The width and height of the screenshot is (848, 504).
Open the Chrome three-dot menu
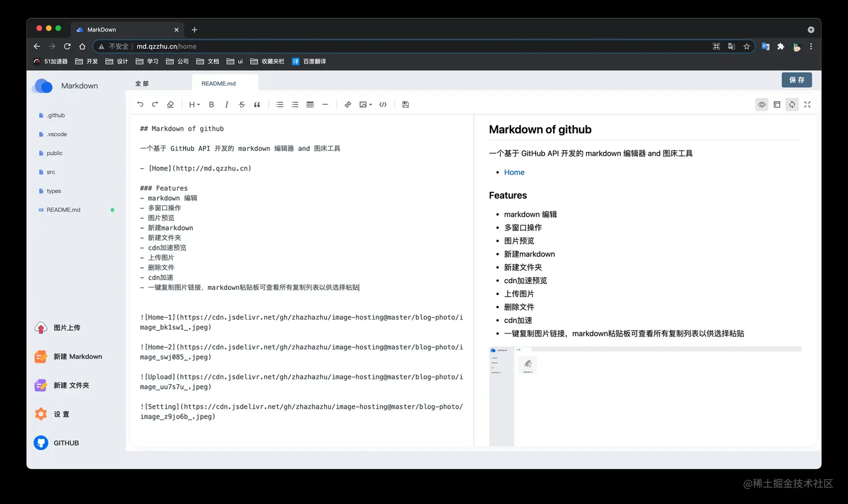click(x=811, y=47)
